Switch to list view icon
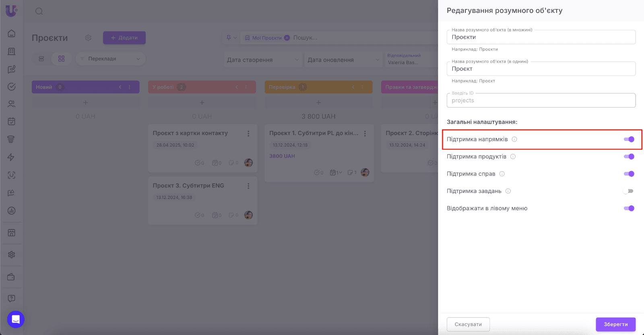644x335 pixels. tap(41, 59)
